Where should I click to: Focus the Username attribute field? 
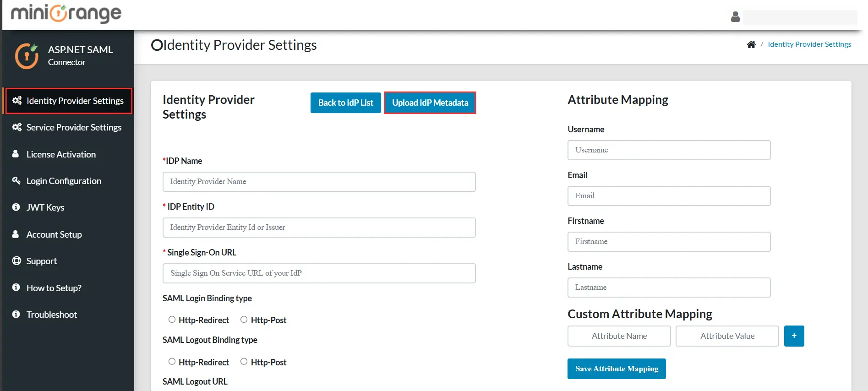pos(669,150)
